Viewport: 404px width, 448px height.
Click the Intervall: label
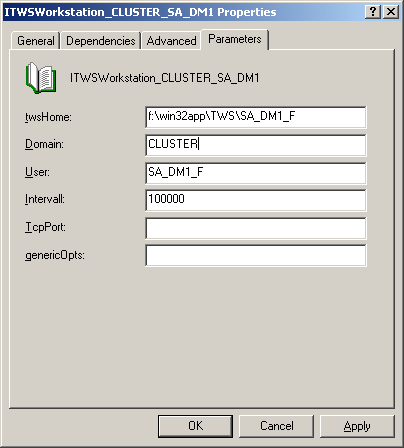point(45,199)
